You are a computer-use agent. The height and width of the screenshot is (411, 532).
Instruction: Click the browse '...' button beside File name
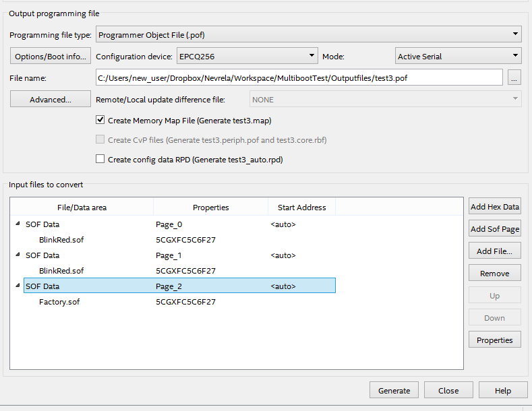click(514, 78)
